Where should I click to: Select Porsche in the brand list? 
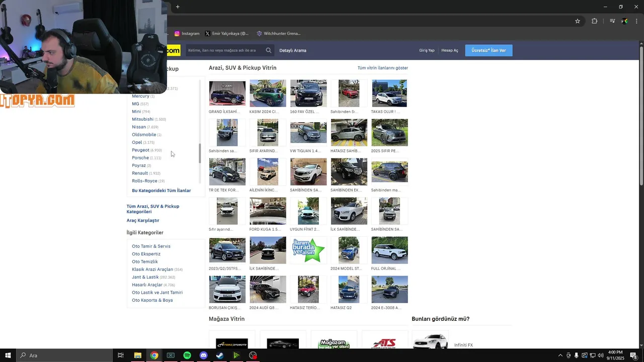(x=140, y=158)
